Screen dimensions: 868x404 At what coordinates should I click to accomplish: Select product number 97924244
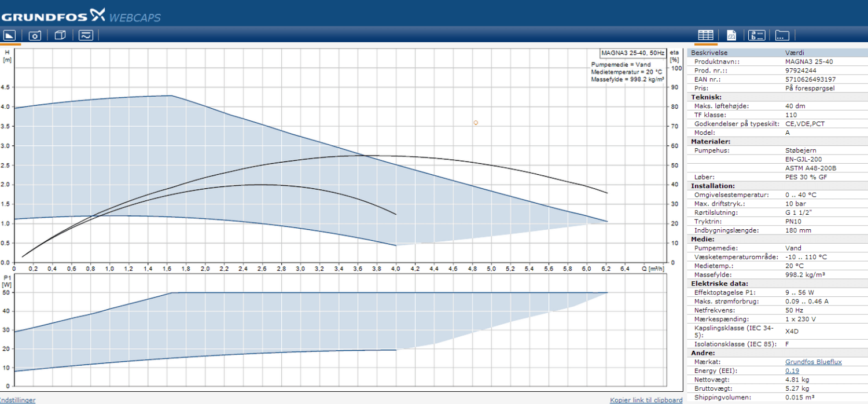[800, 71]
